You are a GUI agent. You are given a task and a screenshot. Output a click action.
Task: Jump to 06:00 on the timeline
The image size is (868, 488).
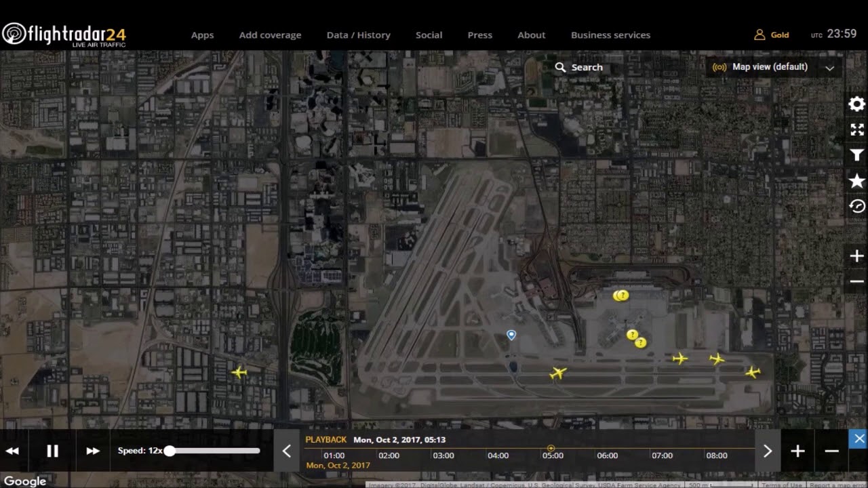pyautogui.click(x=608, y=455)
